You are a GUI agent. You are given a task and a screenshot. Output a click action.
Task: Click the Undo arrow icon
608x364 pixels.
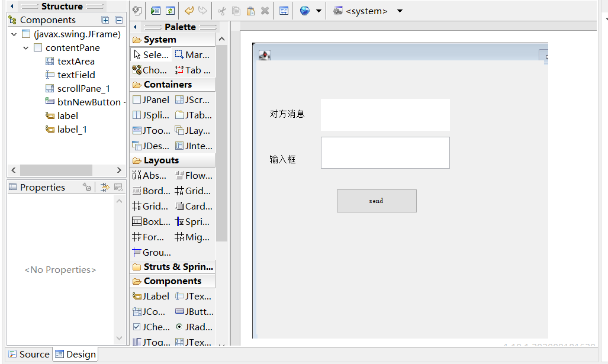coord(189,11)
